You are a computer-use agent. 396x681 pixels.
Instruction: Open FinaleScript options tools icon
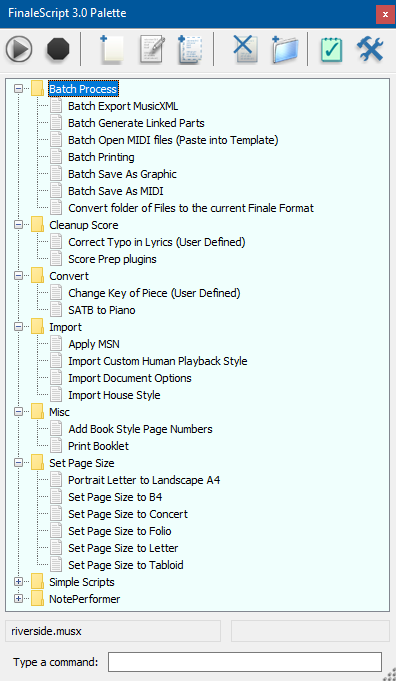coord(370,49)
